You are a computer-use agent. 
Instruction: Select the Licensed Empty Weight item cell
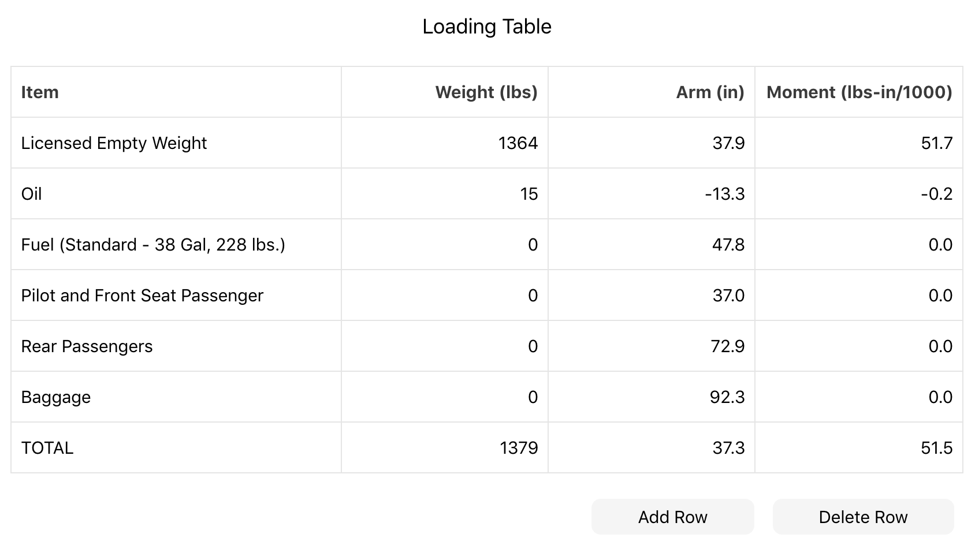pyautogui.click(x=176, y=143)
